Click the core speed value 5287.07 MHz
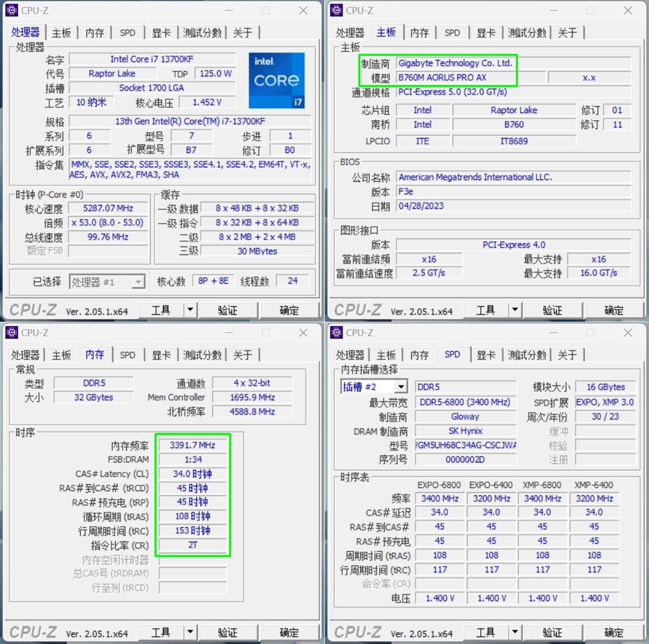649x644 pixels. (108, 208)
